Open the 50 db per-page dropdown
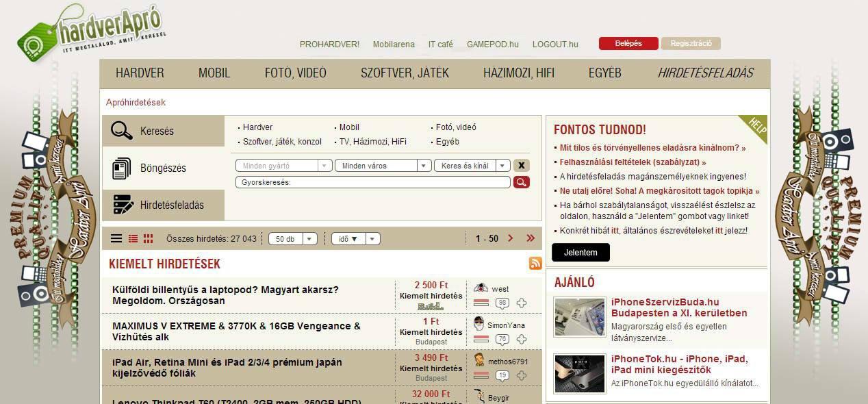The height and width of the screenshot is (404, 868). 292,239
